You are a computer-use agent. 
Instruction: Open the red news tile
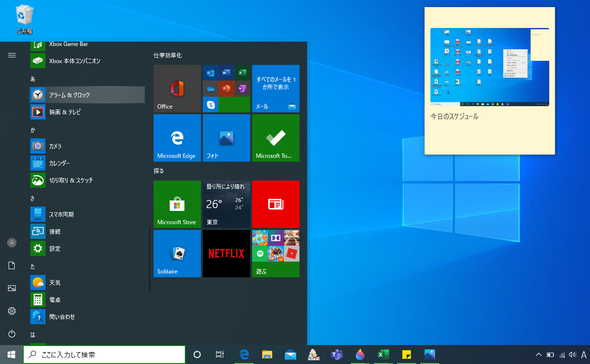click(276, 204)
